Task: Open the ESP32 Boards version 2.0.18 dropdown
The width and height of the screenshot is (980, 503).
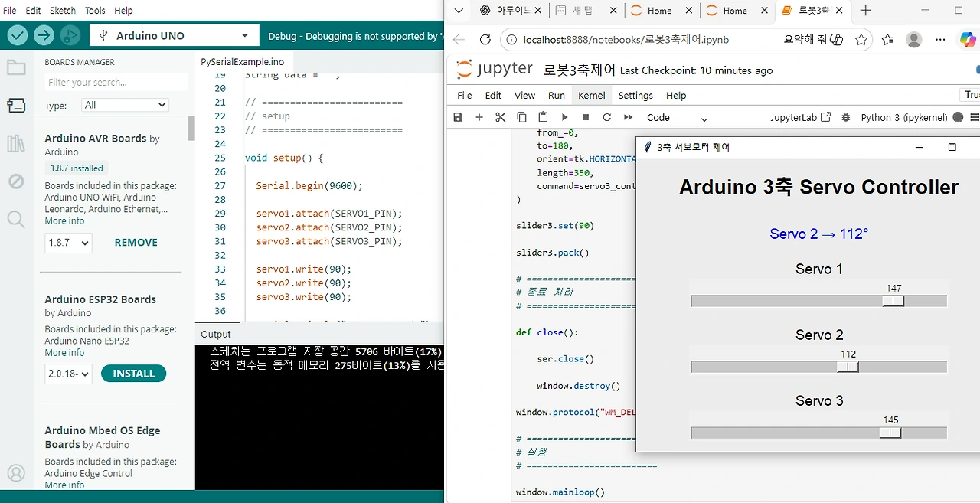Action: (68, 374)
